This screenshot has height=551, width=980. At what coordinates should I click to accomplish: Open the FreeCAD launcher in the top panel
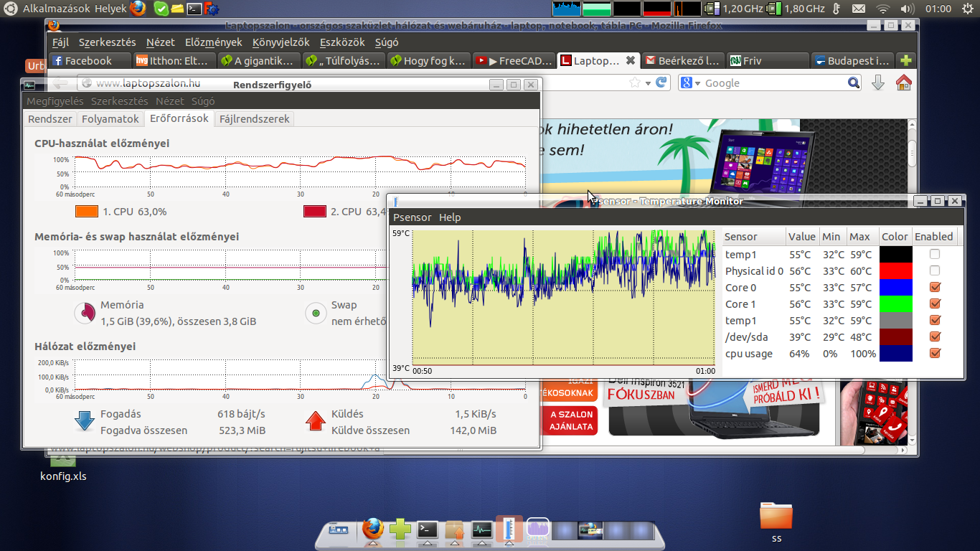[x=211, y=9]
